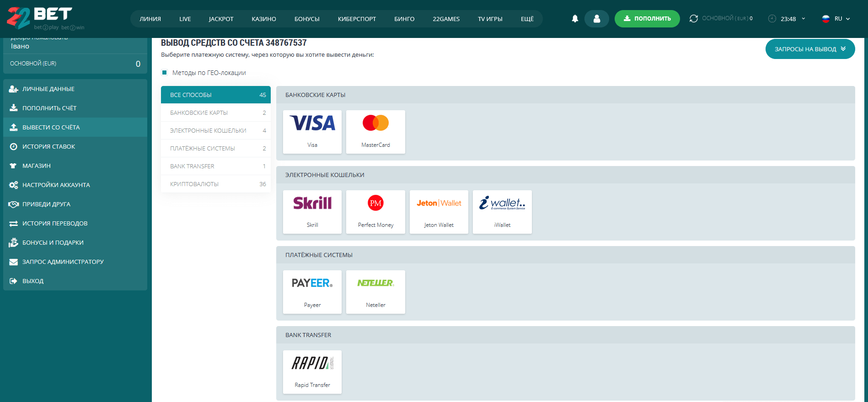The height and width of the screenshot is (402, 868).
Task: Refresh the account balance icon
Action: pyautogui.click(x=693, y=19)
